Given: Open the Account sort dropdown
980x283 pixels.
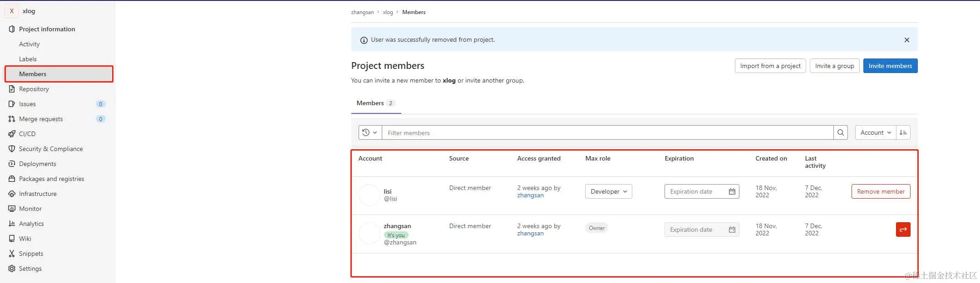Looking at the screenshot, I should tap(876, 132).
